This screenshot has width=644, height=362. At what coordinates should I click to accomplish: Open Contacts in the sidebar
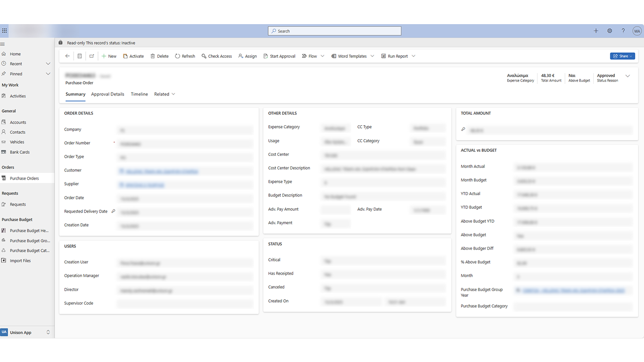pos(18,132)
